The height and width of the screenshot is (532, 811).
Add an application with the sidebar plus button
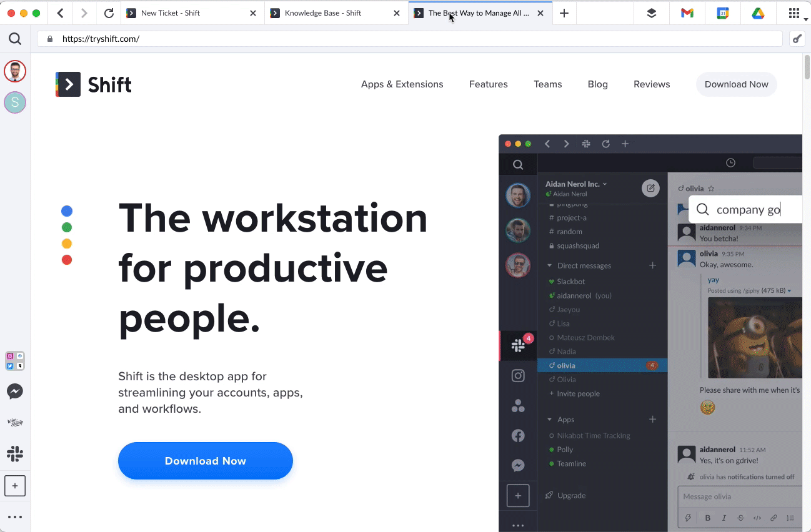15,486
